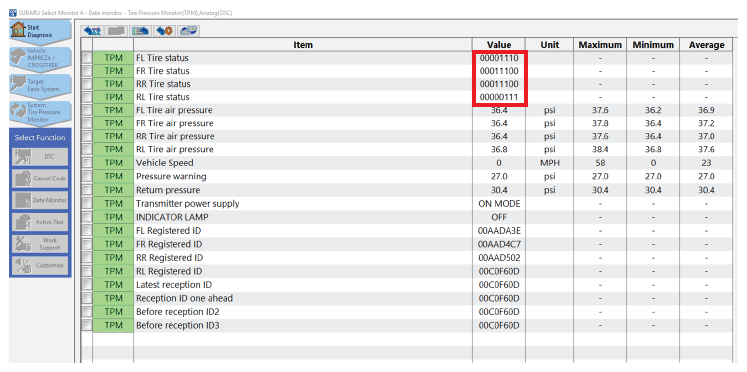Screen dimensions: 747x372
Task: Check the RR Tire air pressure checkbox
Action: click(87, 136)
